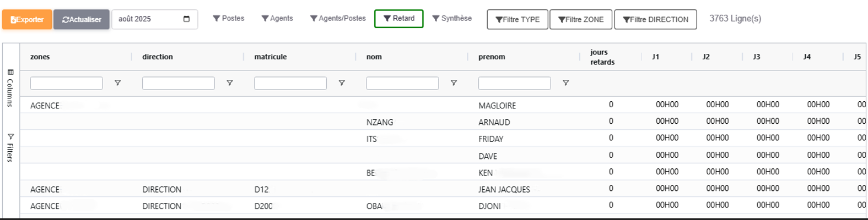The height and width of the screenshot is (220, 868).
Task: Open the Filtre ZONE dropdown
Action: coord(581,19)
